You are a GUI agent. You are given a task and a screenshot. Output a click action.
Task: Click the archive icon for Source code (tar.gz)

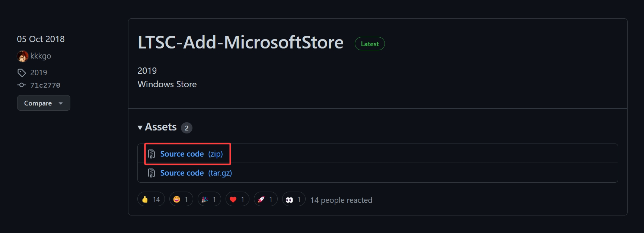pos(152,173)
